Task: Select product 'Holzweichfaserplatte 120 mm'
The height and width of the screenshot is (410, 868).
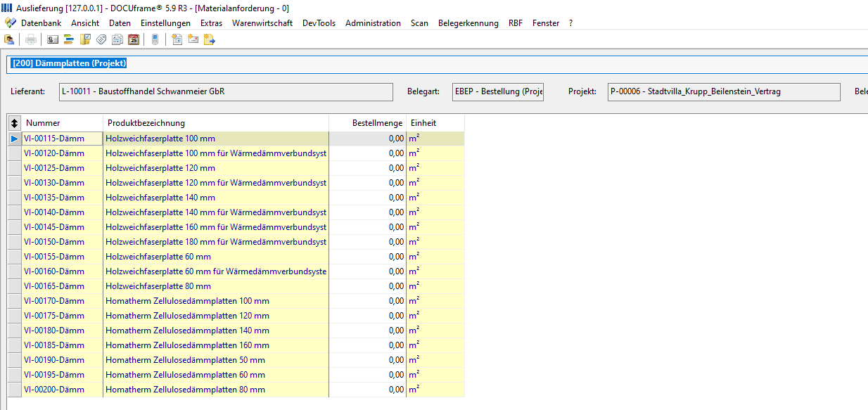Action: (x=216, y=168)
